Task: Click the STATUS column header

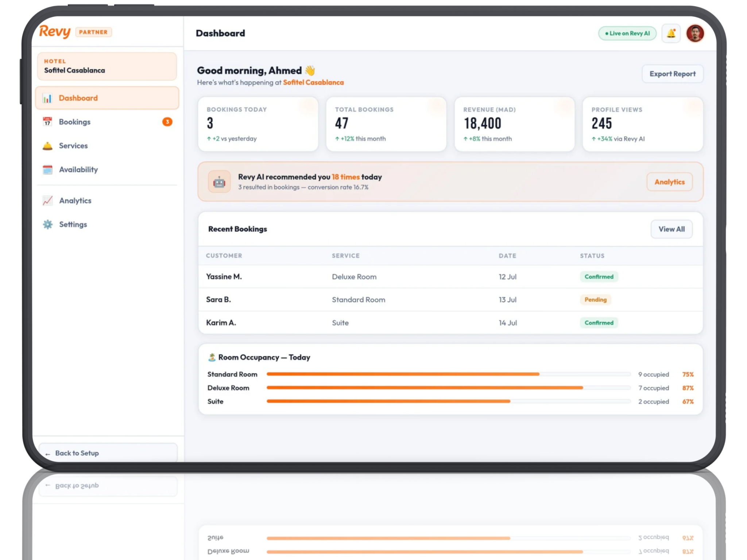Action: pyautogui.click(x=592, y=256)
